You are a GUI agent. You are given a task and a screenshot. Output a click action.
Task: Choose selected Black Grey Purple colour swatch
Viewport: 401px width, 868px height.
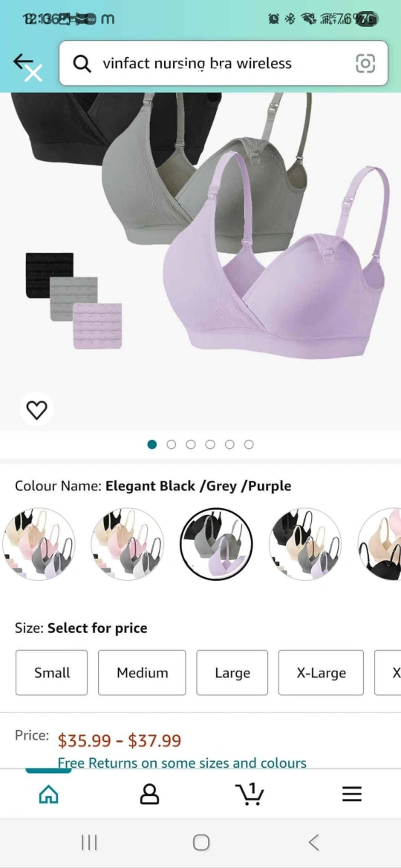(x=216, y=544)
